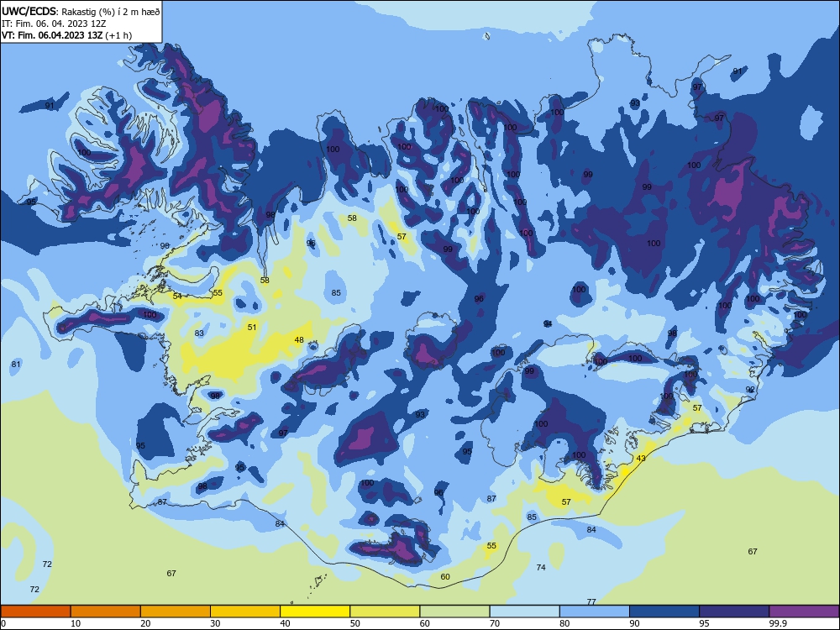Click the legend tick label 99.9
Viewport: 840px width, 630px height.
pyautogui.click(x=777, y=623)
